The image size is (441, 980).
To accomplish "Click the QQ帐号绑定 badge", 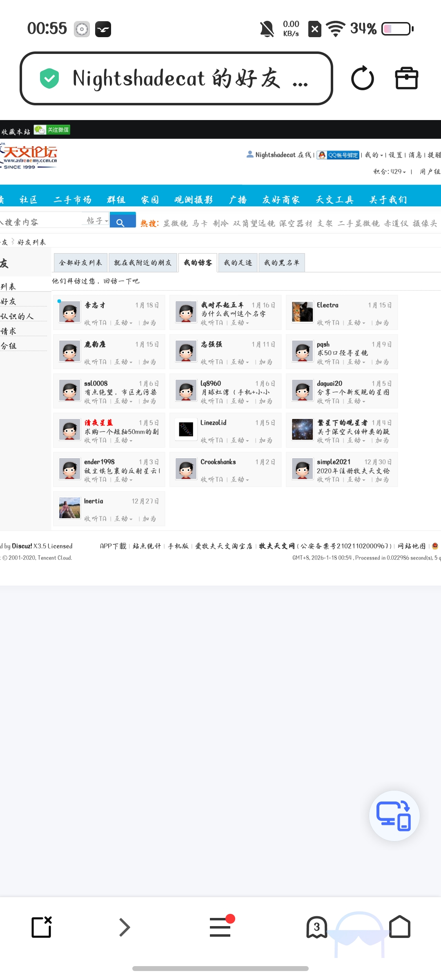I will tap(339, 155).
